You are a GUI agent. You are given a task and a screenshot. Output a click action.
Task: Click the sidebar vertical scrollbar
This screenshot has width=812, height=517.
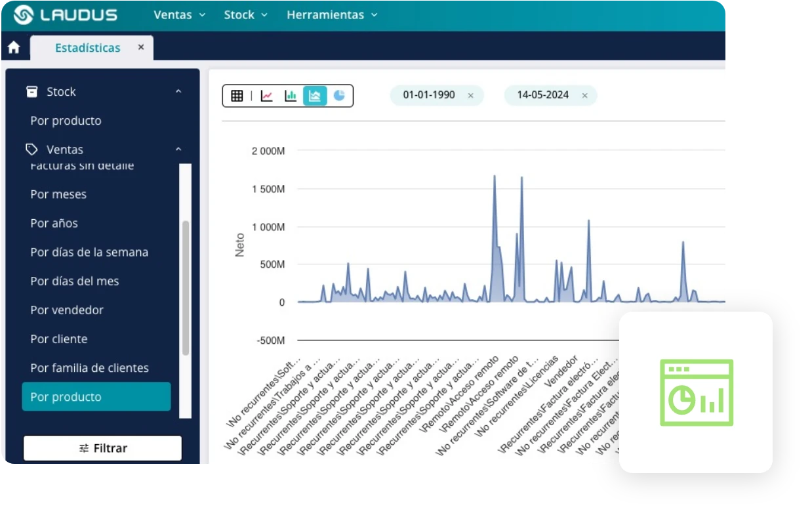(186, 287)
